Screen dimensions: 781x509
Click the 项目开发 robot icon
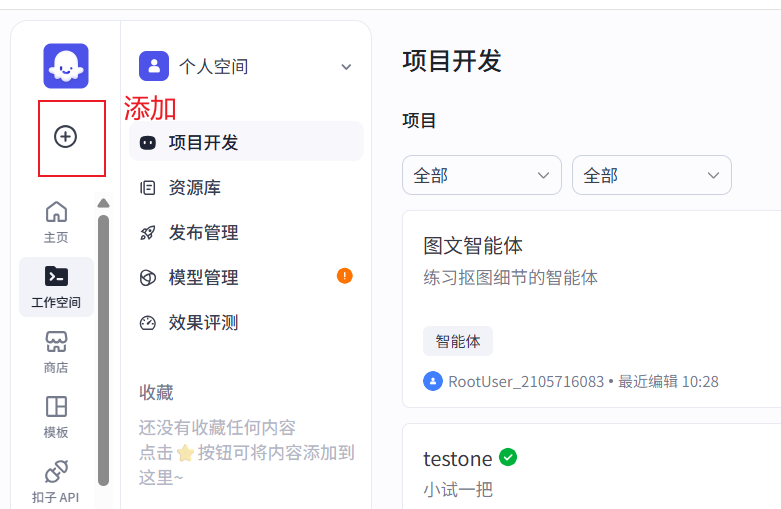pyautogui.click(x=147, y=143)
